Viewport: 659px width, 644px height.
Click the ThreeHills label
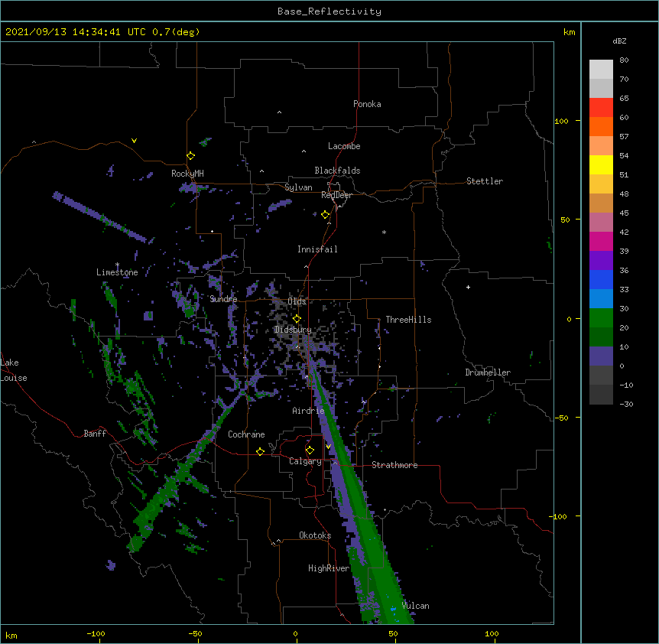click(x=408, y=320)
